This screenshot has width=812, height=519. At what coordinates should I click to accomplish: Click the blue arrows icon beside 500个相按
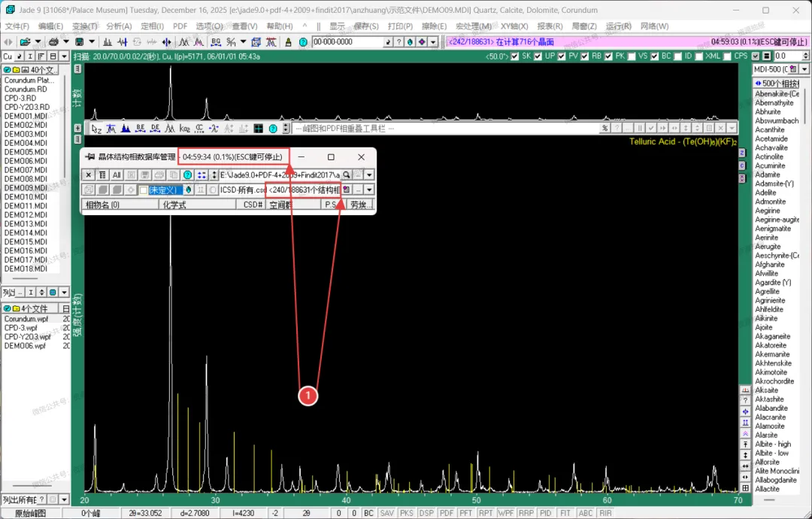[x=758, y=83]
